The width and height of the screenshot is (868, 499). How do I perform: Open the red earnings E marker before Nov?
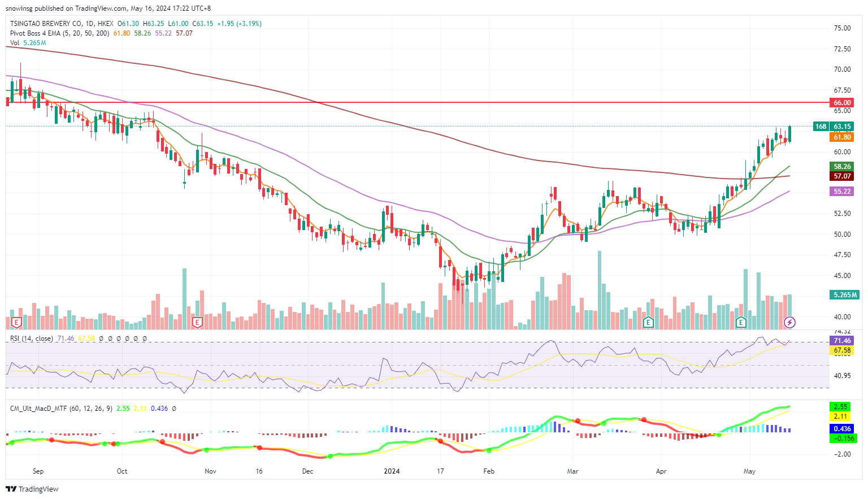[x=197, y=323]
